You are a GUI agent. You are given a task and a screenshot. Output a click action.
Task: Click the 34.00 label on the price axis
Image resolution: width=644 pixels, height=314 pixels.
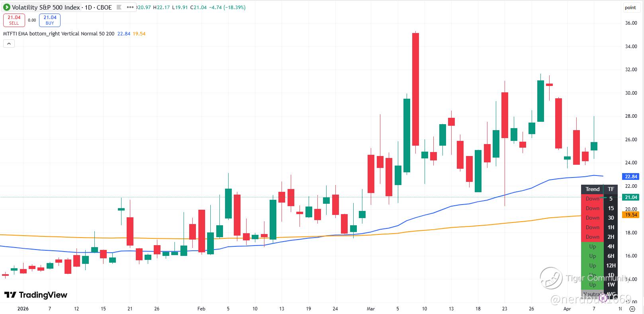[631, 47]
